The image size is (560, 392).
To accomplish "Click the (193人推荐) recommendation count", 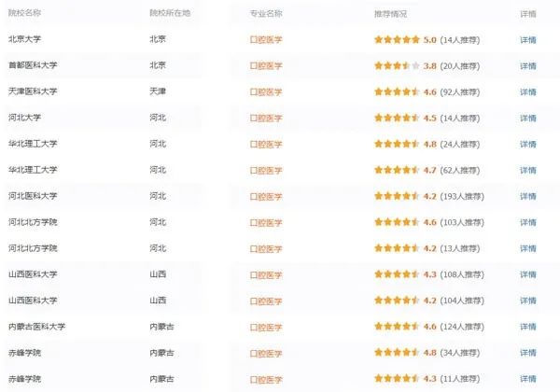I will coord(462,196).
